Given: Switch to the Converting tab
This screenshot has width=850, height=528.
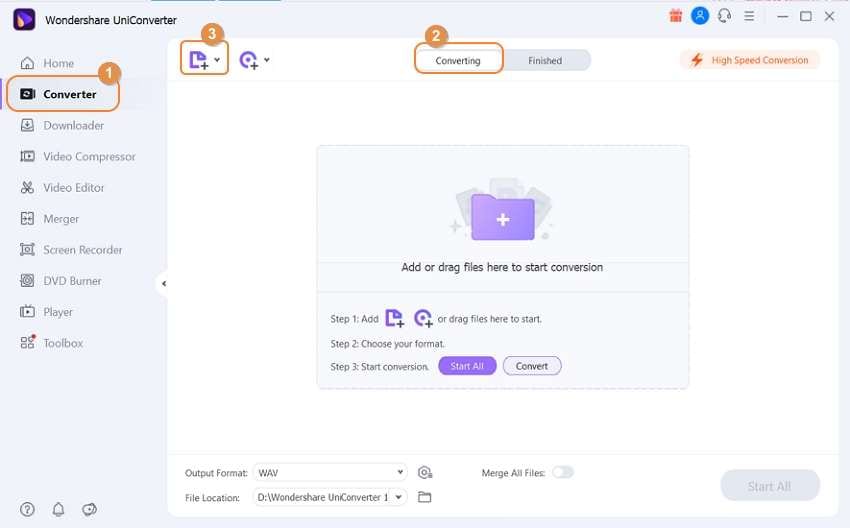Looking at the screenshot, I should 458,61.
